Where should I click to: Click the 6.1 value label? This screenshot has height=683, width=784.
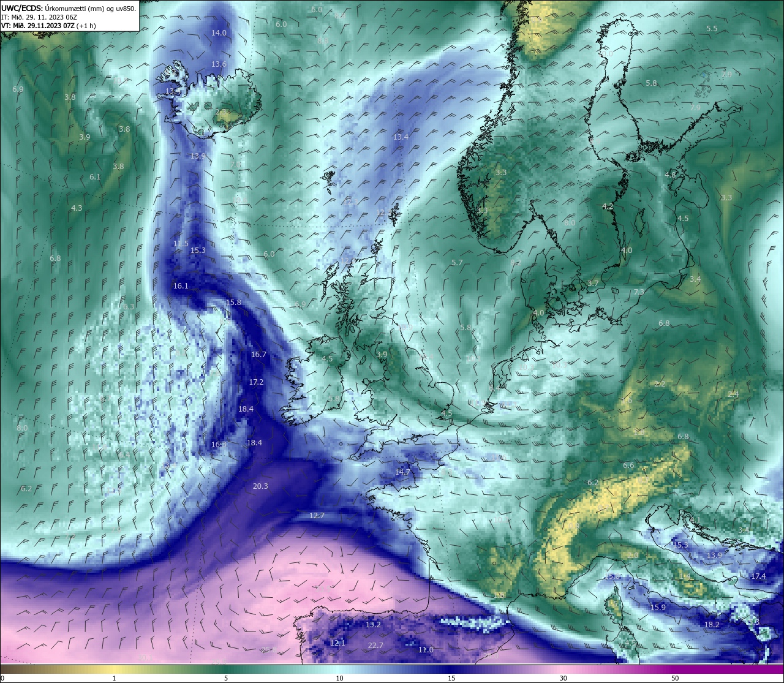point(95,177)
